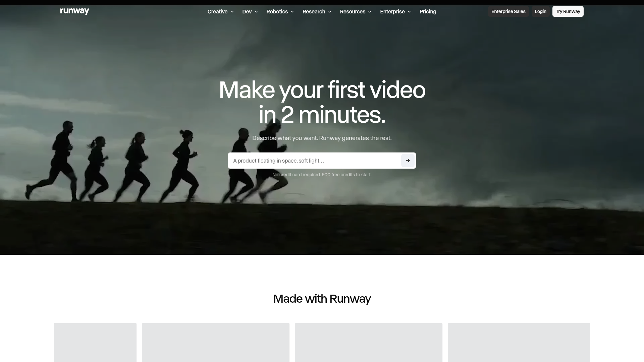The width and height of the screenshot is (644, 362).
Task: Open the Creative menu label
Action: pos(217,11)
